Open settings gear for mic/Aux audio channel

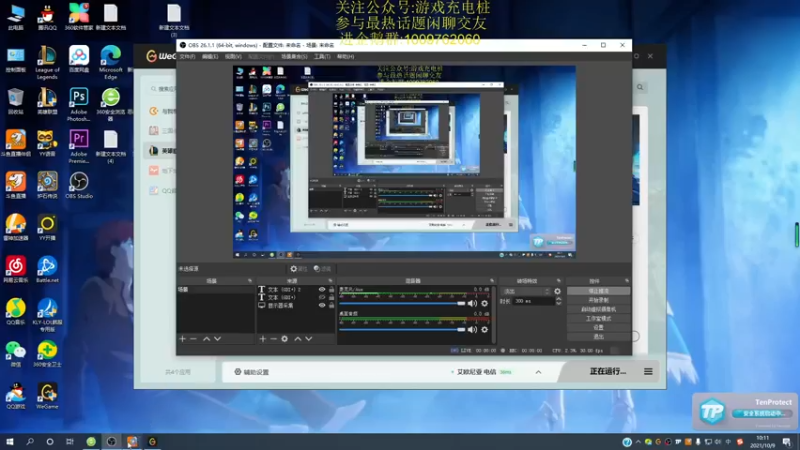click(x=485, y=304)
